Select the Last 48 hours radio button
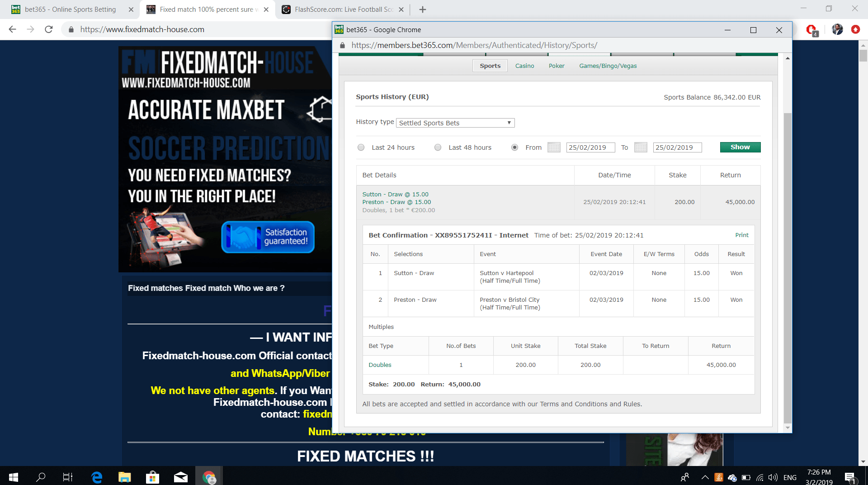This screenshot has height=485, width=868. coord(438,147)
